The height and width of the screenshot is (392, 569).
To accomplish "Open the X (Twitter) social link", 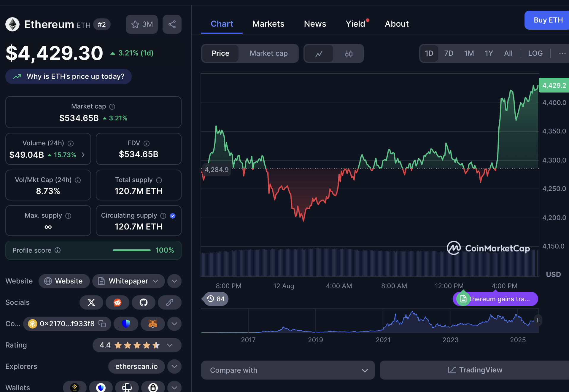I will click(x=91, y=302).
